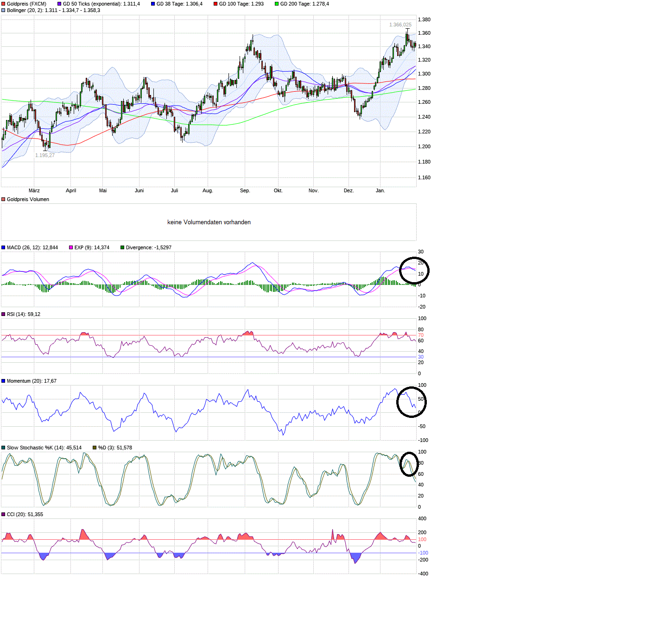Select the 'GD 100 Tage: 1.293' label
Viewport: 672px width, 644px height.
pos(241,4)
